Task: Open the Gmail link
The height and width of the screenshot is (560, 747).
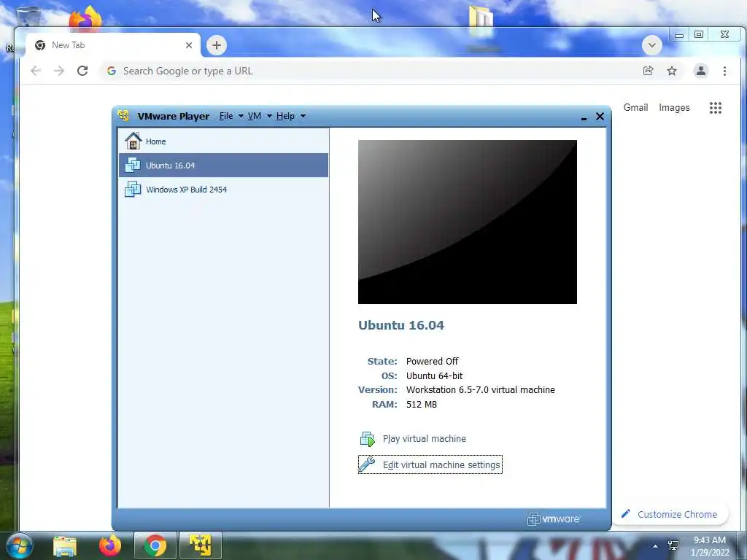Action: 635,108
